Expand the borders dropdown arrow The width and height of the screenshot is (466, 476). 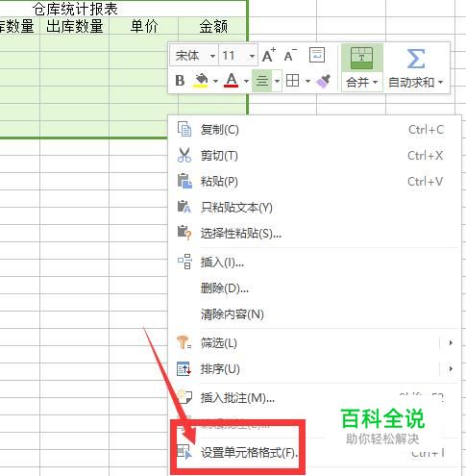307,81
